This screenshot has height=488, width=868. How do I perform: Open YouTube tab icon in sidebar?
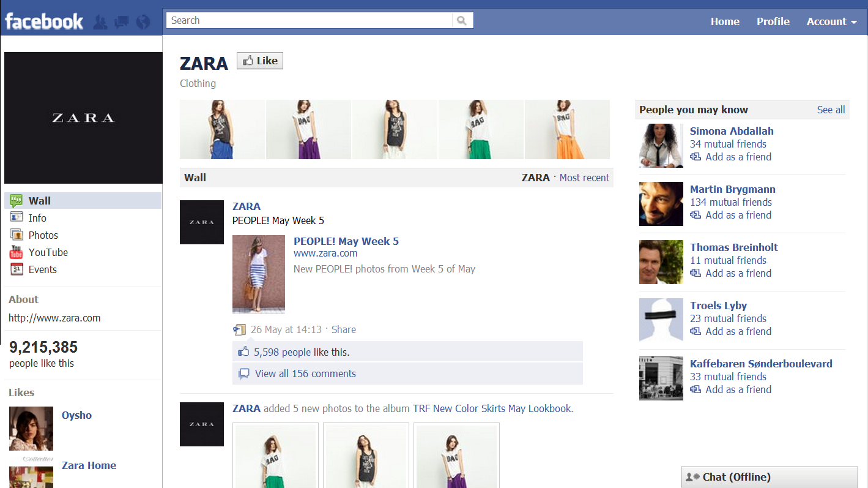click(x=17, y=252)
